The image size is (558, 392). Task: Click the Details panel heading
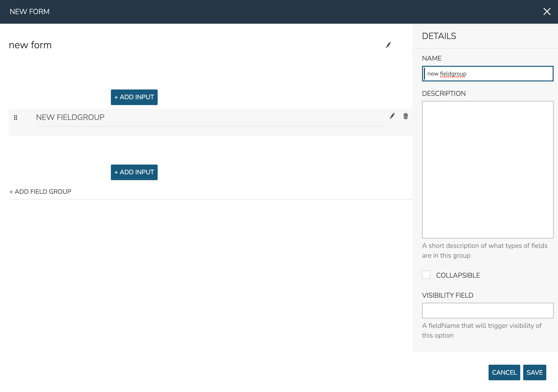(439, 36)
